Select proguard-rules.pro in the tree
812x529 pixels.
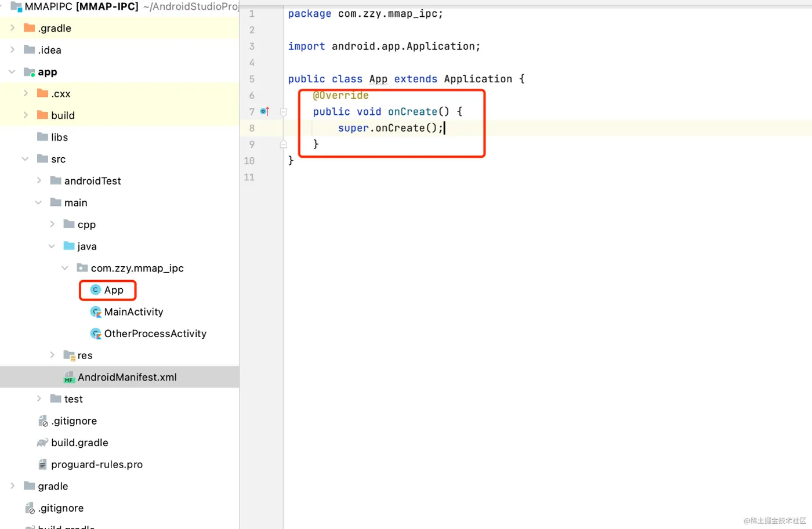(97, 465)
